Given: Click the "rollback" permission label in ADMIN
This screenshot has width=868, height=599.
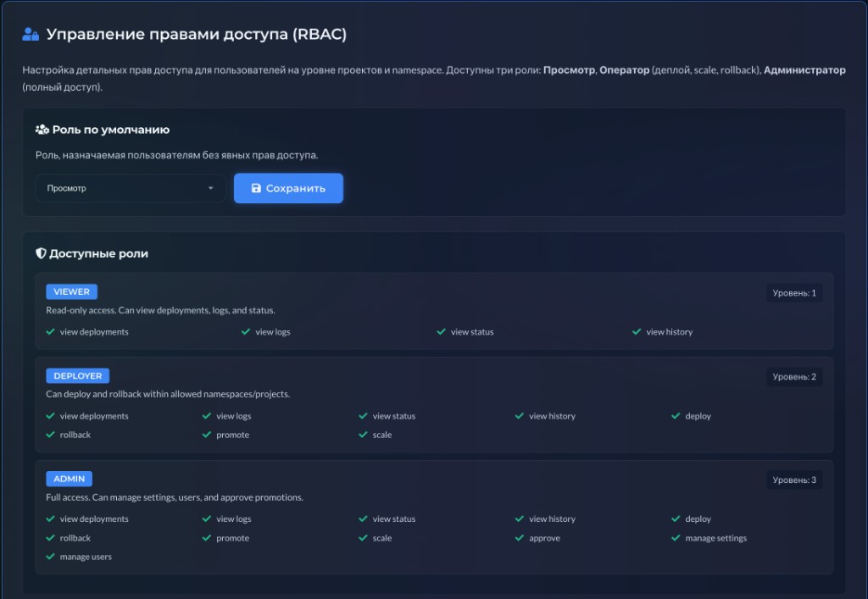Looking at the screenshot, I should (x=74, y=538).
